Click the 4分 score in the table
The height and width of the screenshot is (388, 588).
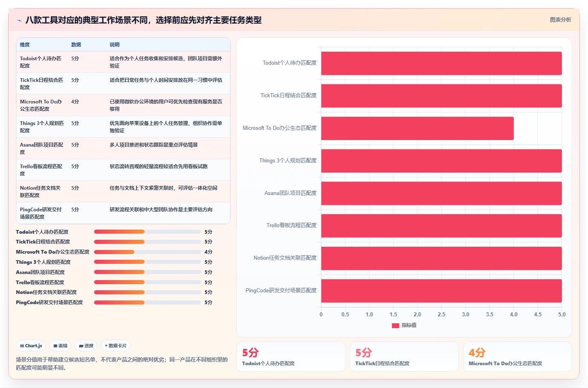pos(75,102)
